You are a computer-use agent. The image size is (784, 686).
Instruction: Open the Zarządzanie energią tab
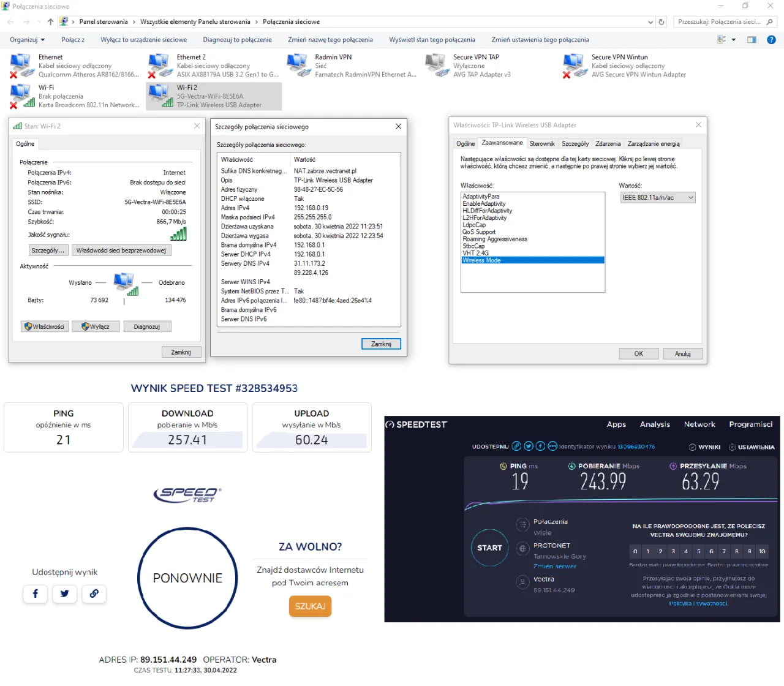[654, 144]
